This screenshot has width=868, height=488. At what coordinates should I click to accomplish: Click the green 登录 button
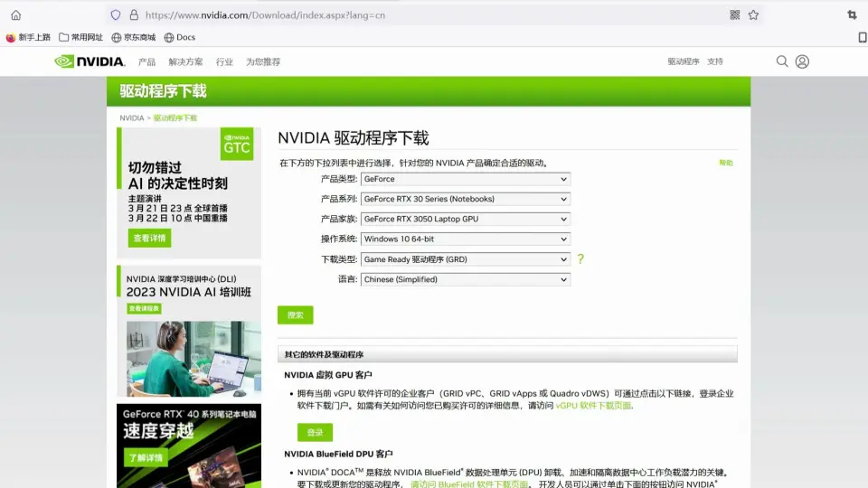click(315, 432)
